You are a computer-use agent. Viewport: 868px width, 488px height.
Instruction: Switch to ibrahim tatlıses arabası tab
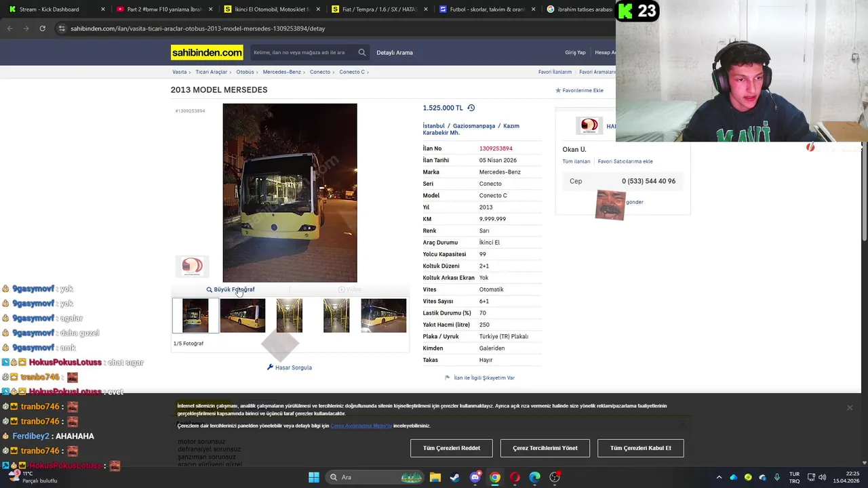(580, 9)
